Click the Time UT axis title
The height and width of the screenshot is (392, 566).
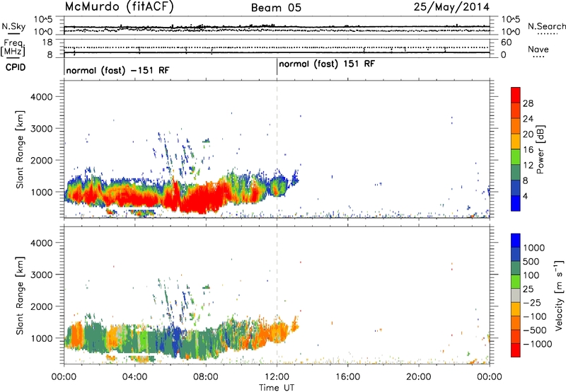pyautogui.click(x=277, y=388)
